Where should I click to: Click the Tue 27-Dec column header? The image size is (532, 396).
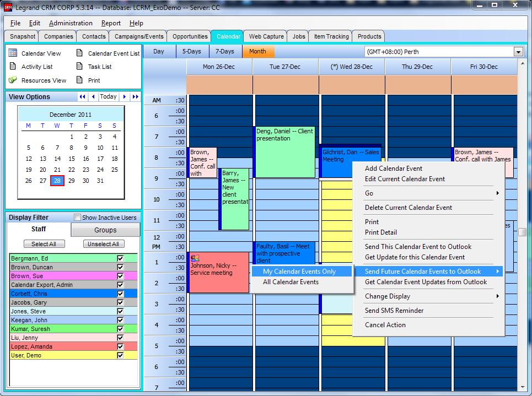pyautogui.click(x=285, y=67)
